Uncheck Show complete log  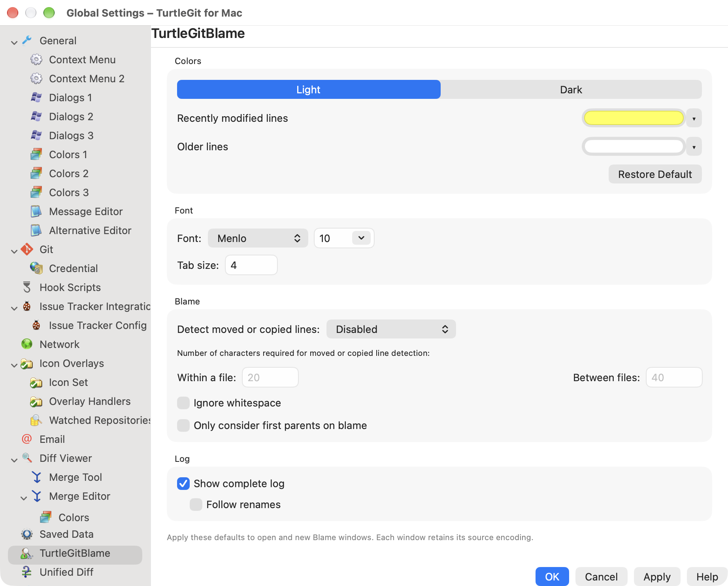(183, 484)
